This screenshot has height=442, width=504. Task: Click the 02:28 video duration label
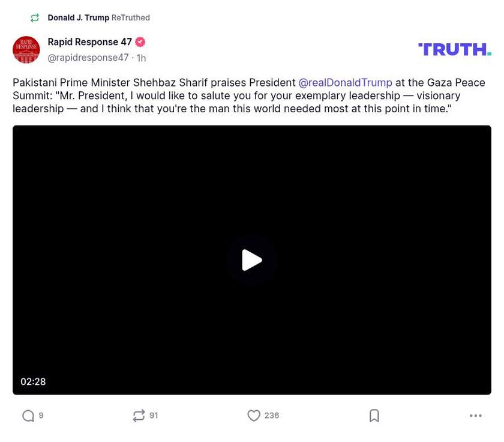click(34, 381)
